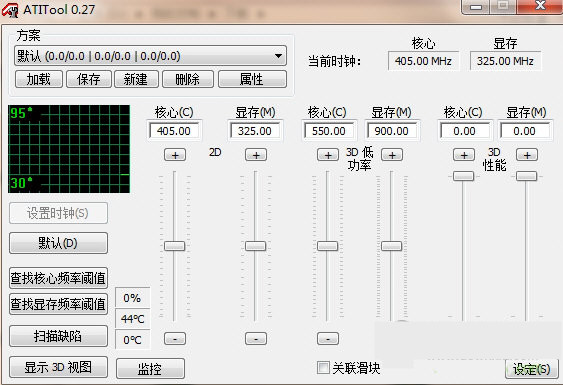The image size is (563, 385).
Task: Increase 3D low power core with plus
Action: [328, 155]
